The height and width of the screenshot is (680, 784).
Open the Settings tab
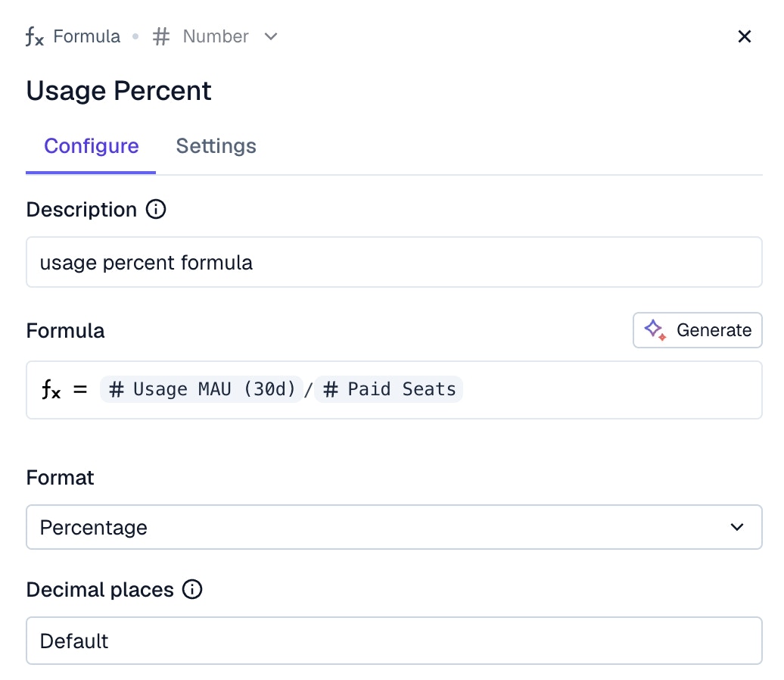tap(216, 146)
